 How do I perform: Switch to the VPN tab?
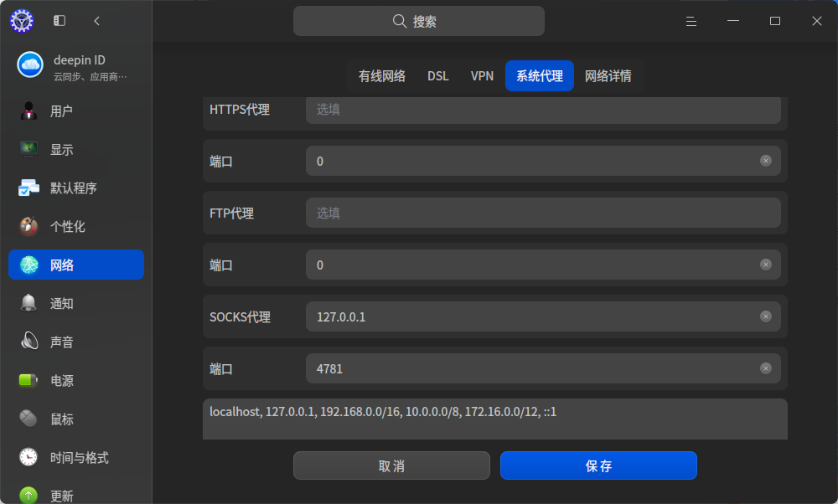(482, 76)
